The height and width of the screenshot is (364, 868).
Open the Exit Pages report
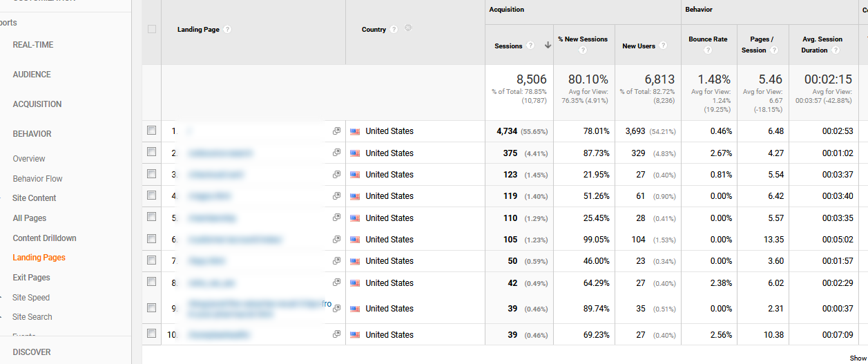click(x=31, y=278)
